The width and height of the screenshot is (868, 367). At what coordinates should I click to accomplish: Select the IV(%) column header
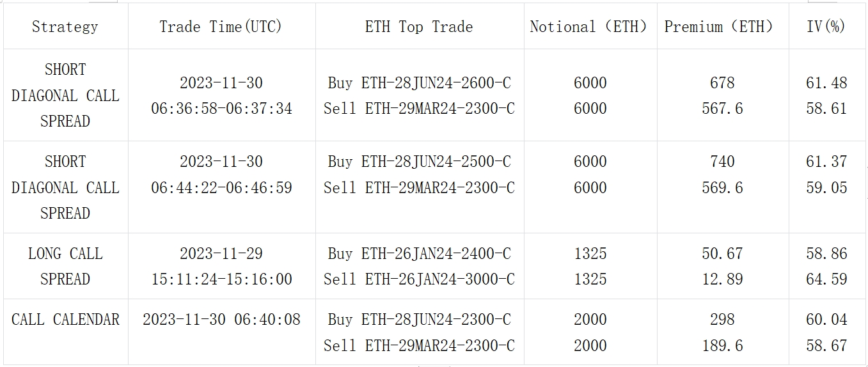click(826, 27)
